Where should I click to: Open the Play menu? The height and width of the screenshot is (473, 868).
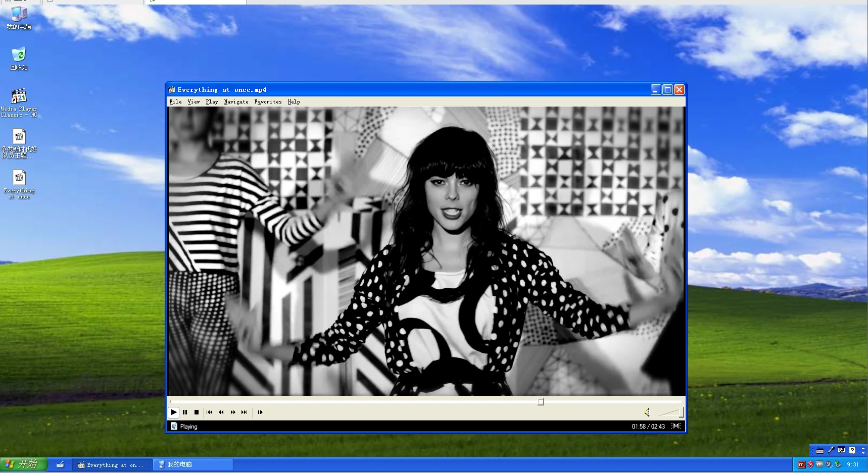[212, 102]
